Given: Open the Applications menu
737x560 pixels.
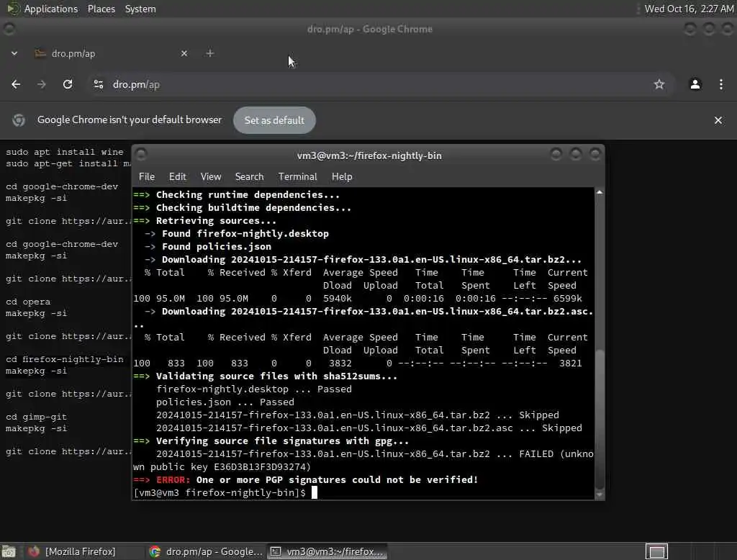Looking at the screenshot, I should pos(42,9).
